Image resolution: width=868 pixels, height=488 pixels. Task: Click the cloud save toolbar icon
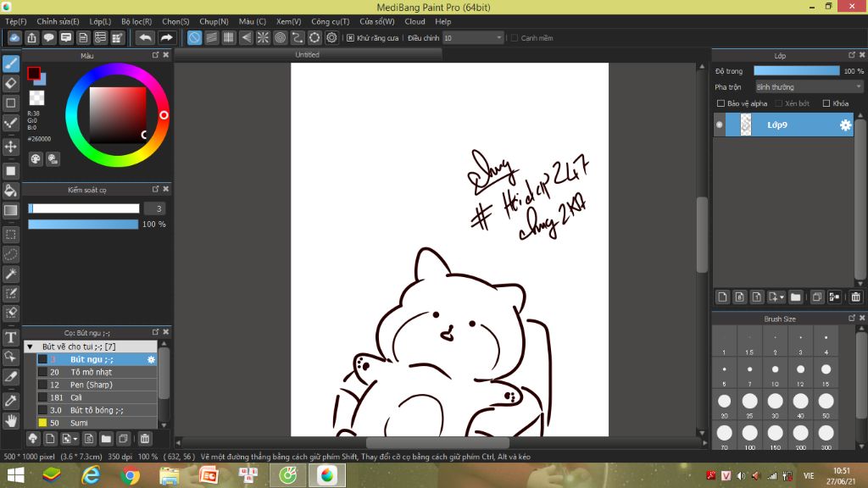coord(14,37)
